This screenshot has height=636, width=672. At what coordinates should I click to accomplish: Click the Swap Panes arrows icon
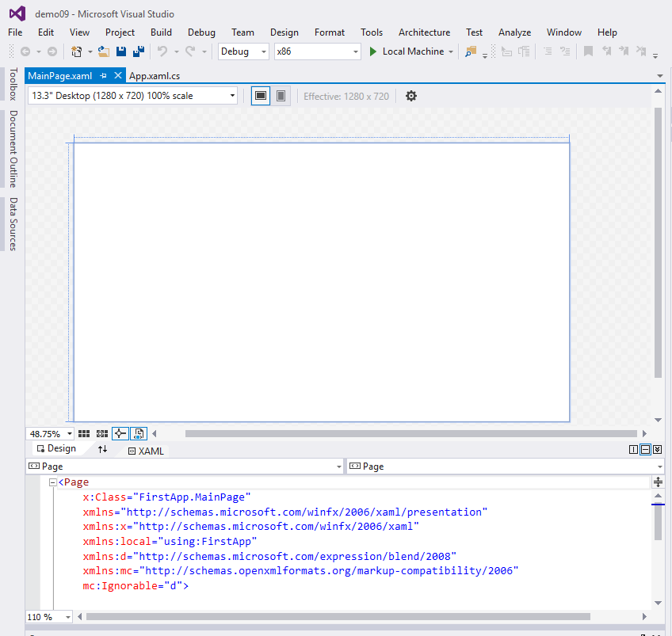tap(102, 449)
